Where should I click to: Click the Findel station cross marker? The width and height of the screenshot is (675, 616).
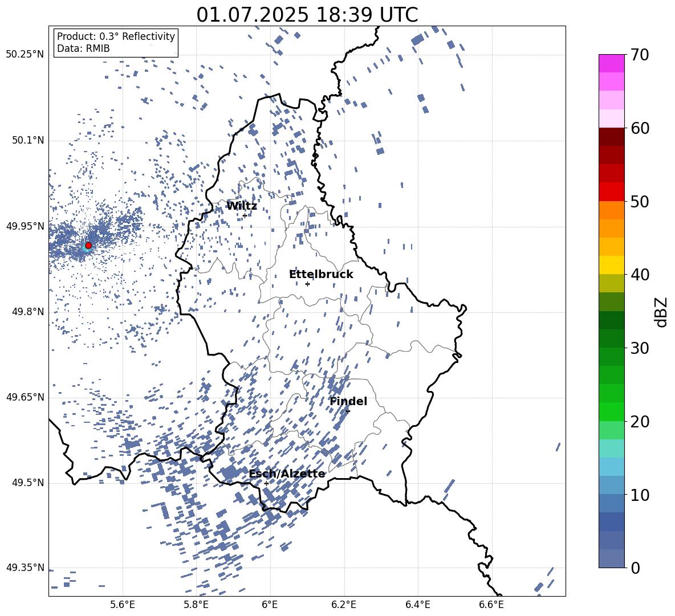tap(348, 411)
